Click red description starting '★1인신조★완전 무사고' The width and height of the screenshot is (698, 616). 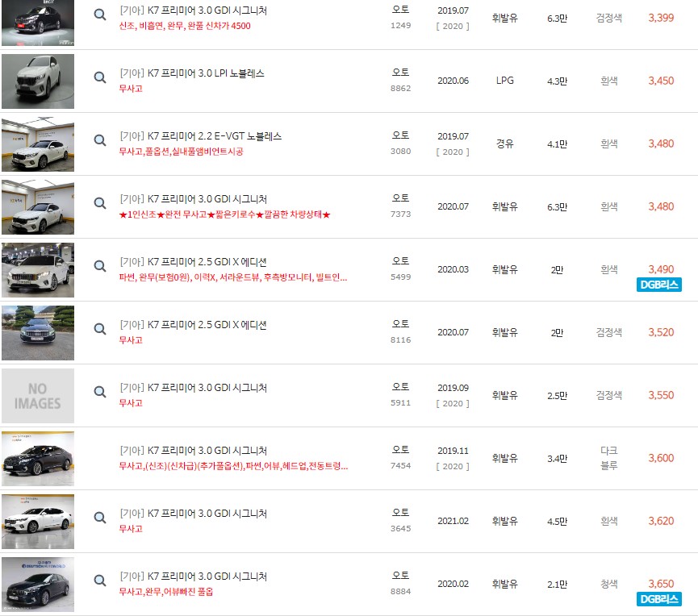click(225, 214)
